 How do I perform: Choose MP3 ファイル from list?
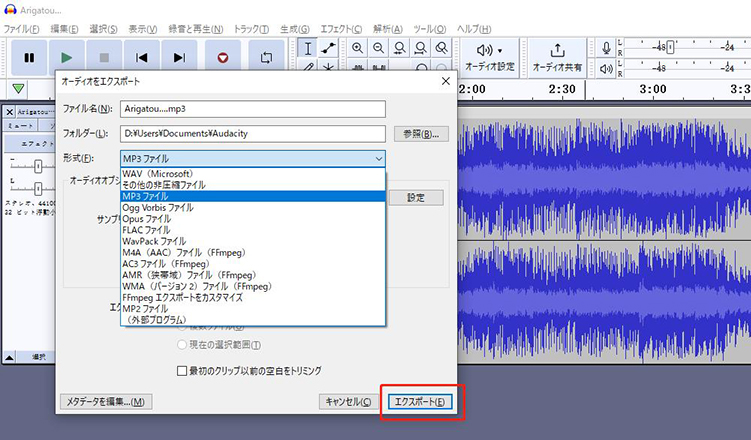click(253, 196)
